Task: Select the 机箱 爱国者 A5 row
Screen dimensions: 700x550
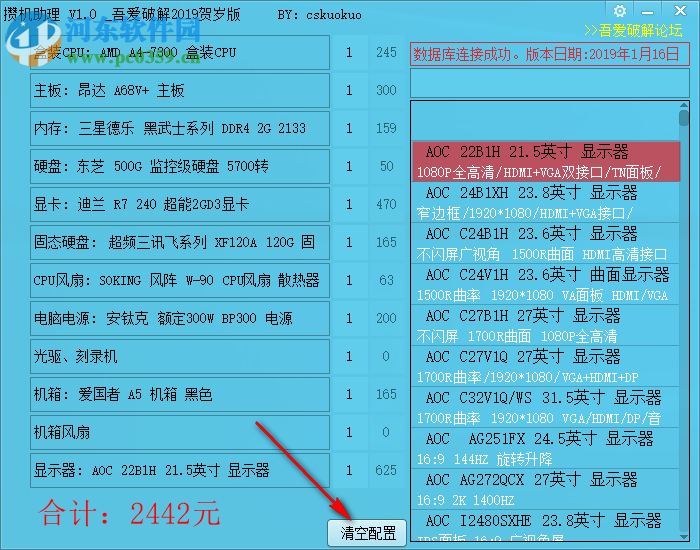Action: 180,394
